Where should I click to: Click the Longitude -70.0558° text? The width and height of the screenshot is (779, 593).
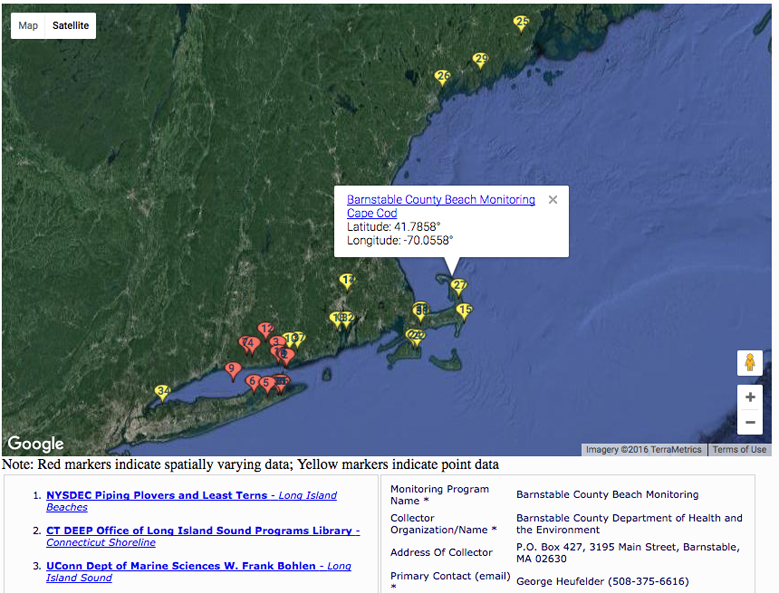[400, 240]
